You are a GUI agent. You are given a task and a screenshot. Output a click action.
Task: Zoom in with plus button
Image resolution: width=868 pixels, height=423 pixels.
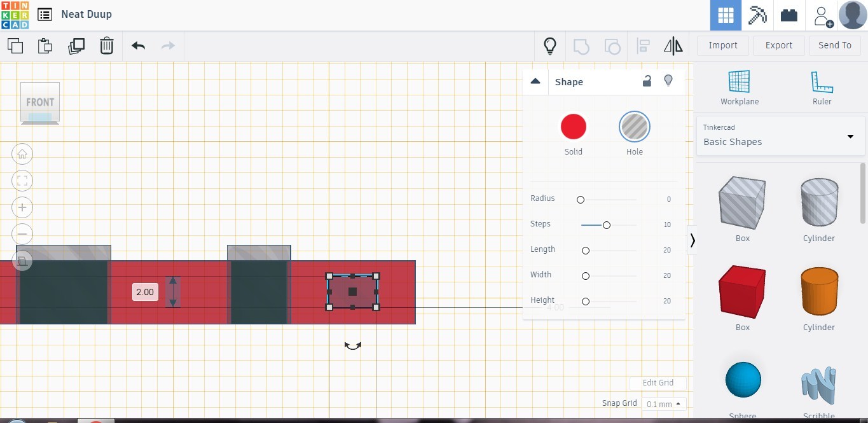pyautogui.click(x=22, y=207)
